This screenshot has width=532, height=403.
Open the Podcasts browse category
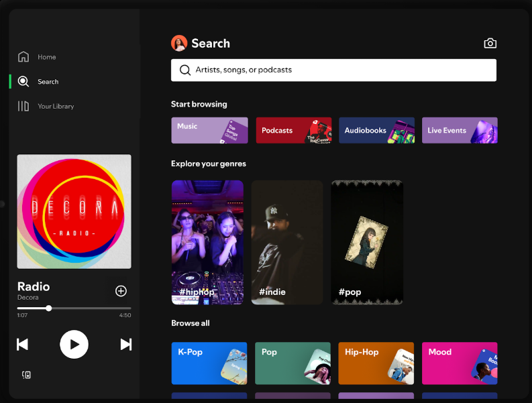tap(293, 130)
